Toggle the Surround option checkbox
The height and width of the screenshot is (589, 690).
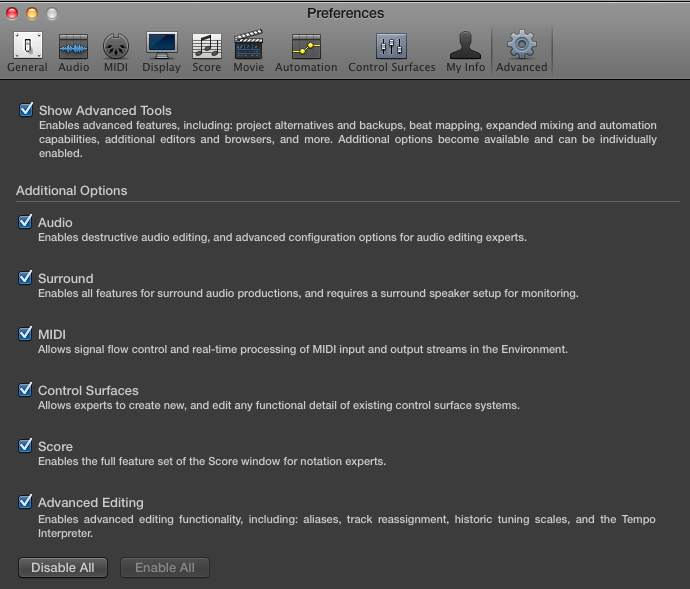pos(25,277)
